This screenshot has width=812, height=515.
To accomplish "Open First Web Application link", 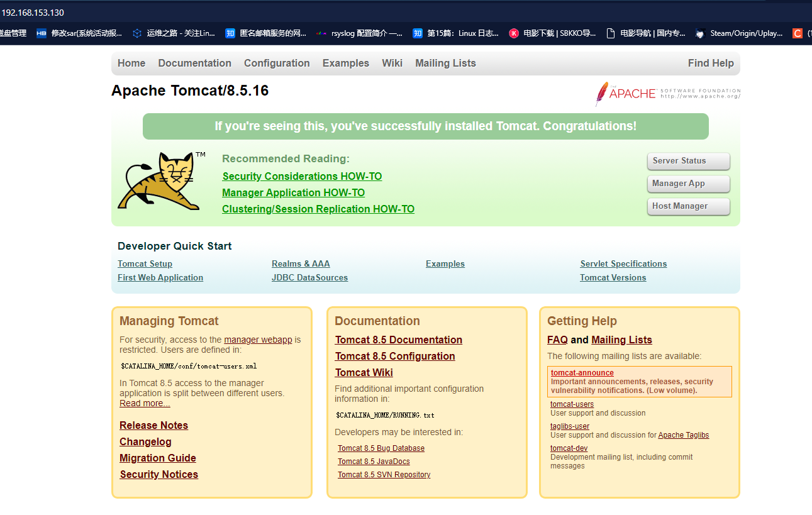I will tap(160, 278).
